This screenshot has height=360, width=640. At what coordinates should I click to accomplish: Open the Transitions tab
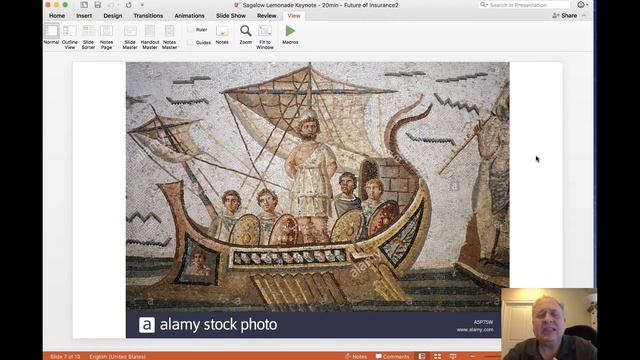148,16
